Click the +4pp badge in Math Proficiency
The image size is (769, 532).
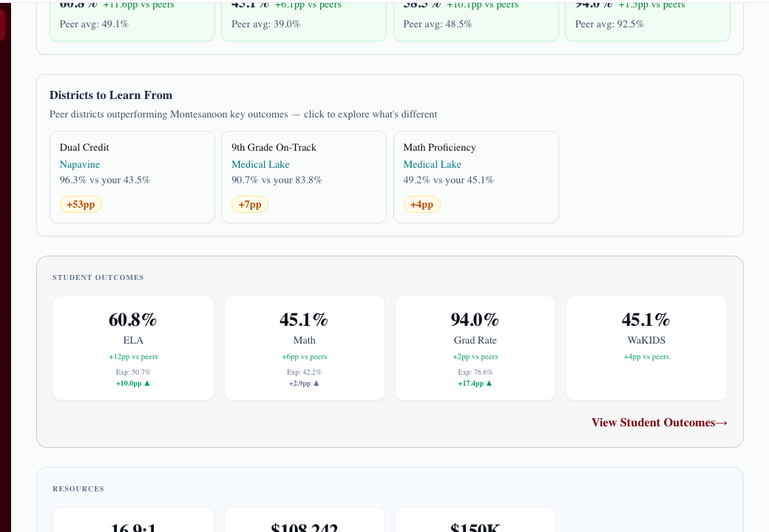point(421,204)
